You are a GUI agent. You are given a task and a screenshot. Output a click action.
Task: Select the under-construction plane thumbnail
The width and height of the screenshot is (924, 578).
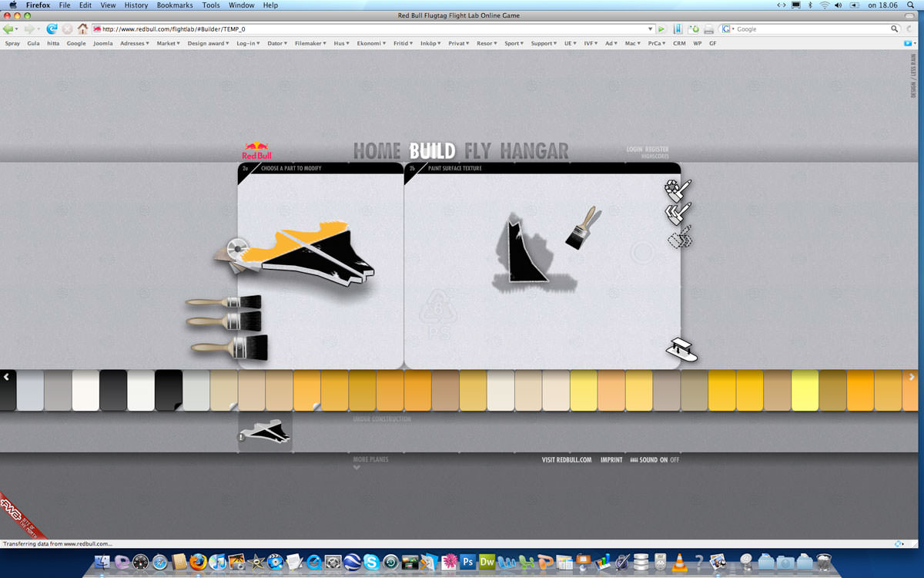tap(265, 432)
